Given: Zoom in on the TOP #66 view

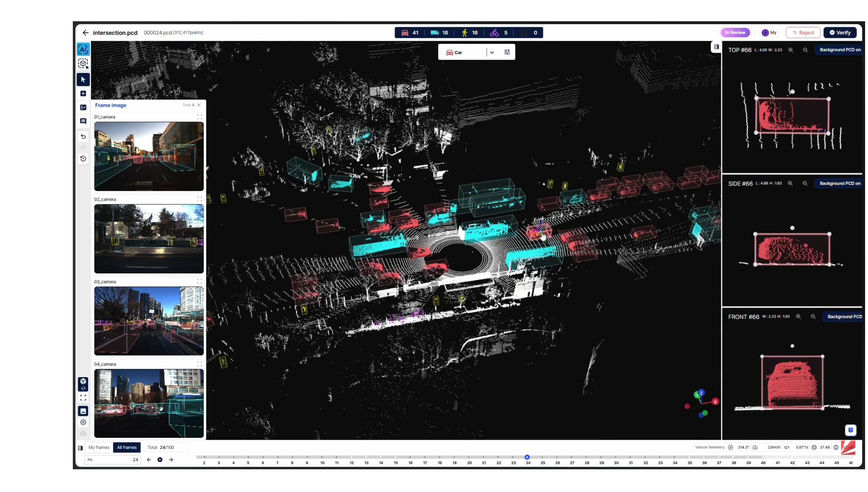Looking at the screenshot, I should (791, 50).
